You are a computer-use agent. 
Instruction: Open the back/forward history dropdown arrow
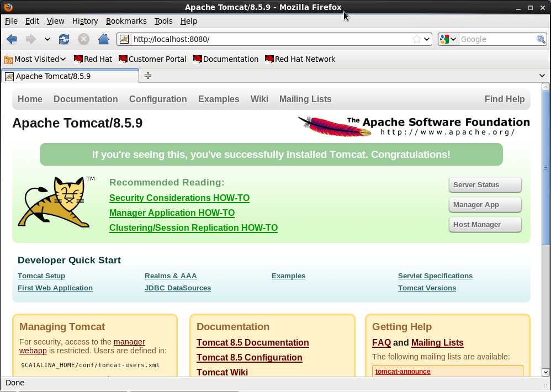[47, 39]
